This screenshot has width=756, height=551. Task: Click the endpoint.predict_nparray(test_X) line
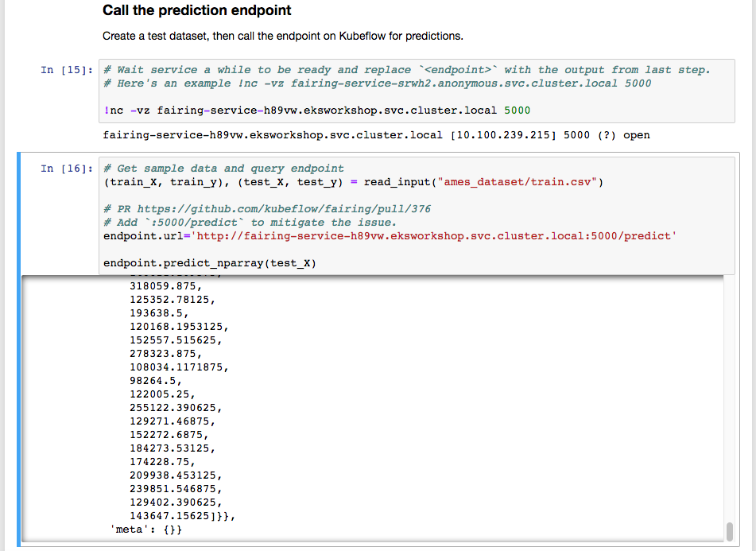coord(209,263)
